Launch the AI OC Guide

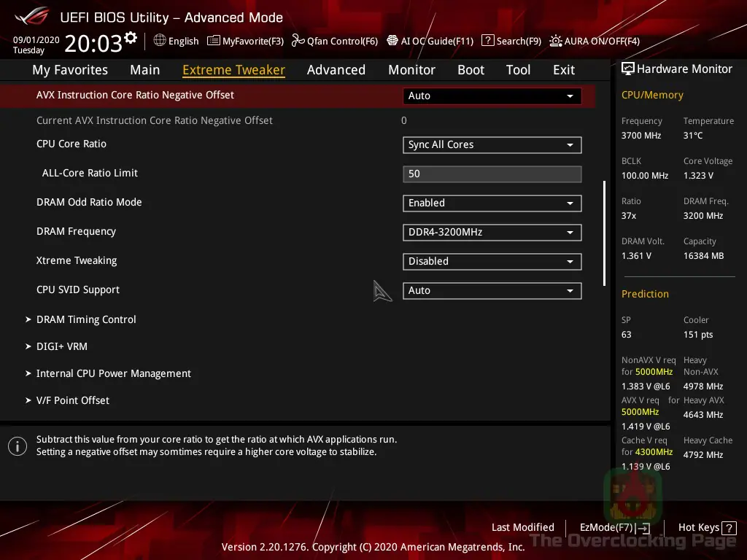pyautogui.click(x=430, y=41)
